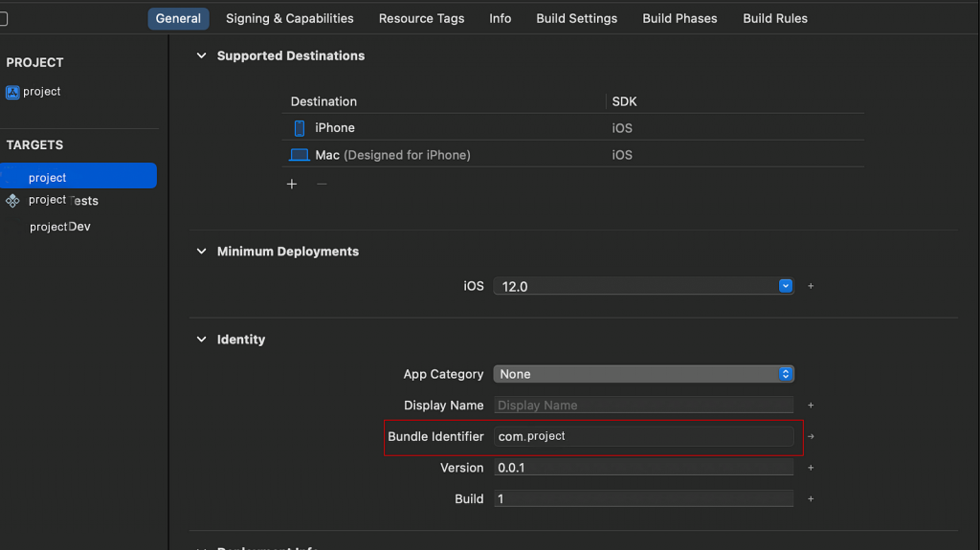Switch to Signing & Capabilities tab
Viewport: 980px width, 550px height.
tap(289, 18)
